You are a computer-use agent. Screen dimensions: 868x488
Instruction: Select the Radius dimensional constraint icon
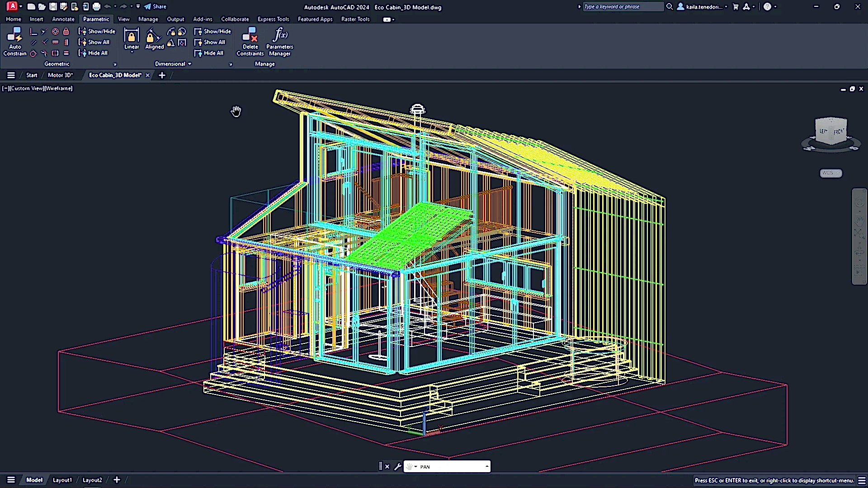[x=171, y=32]
